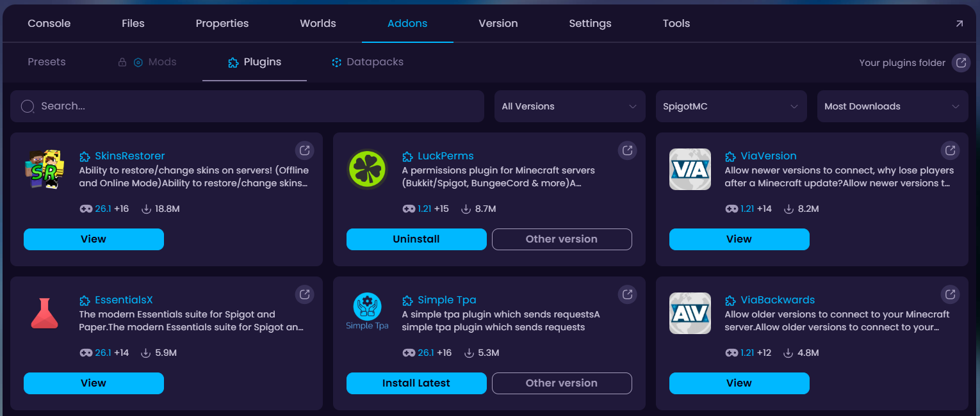Viewport: 980px width, 416px height.
Task: Click View button for ViaVersion
Action: (739, 239)
